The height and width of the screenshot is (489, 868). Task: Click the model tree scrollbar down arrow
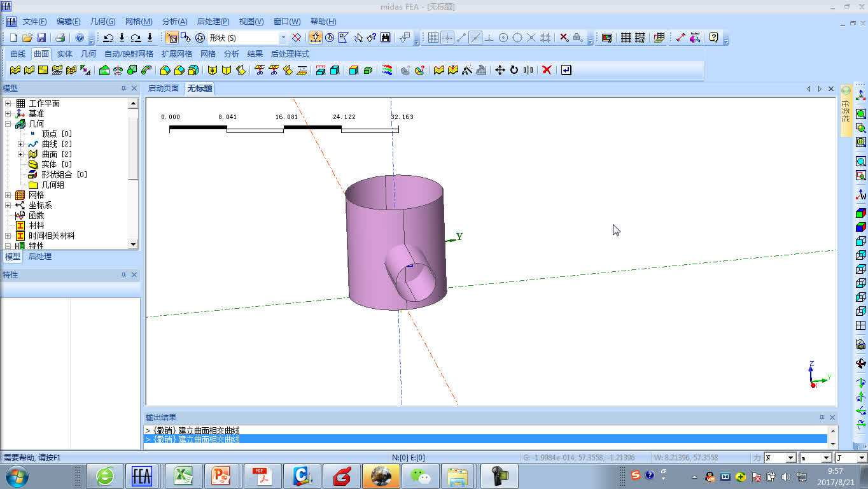click(133, 244)
